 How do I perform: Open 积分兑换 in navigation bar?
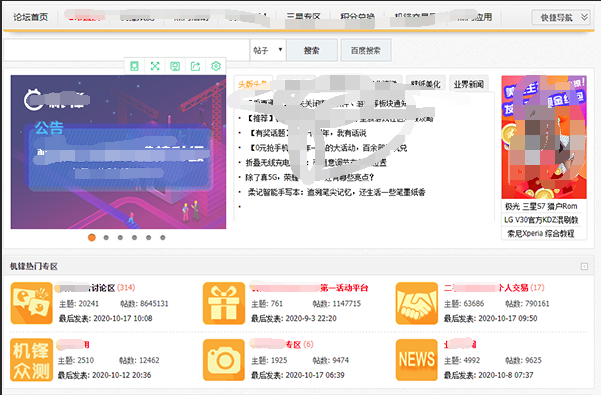(357, 17)
